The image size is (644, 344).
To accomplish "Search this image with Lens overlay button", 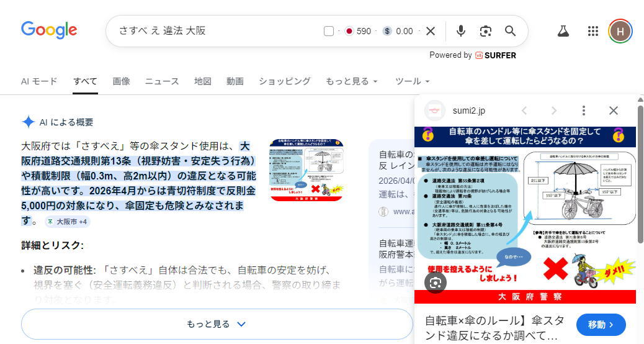I will pyautogui.click(x=436, y=282).
